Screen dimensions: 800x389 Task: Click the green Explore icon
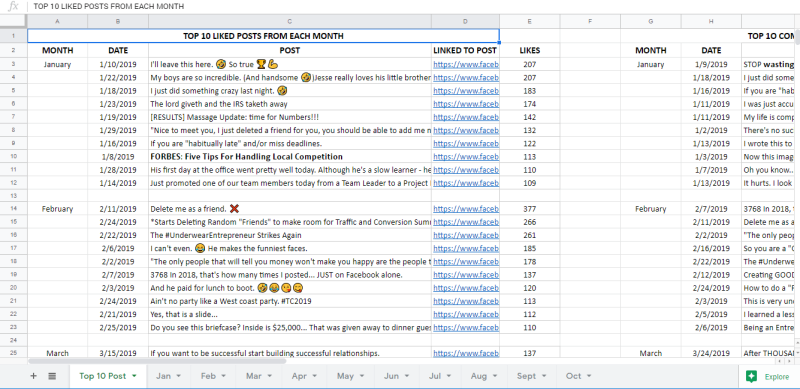[x=751, y=377]
